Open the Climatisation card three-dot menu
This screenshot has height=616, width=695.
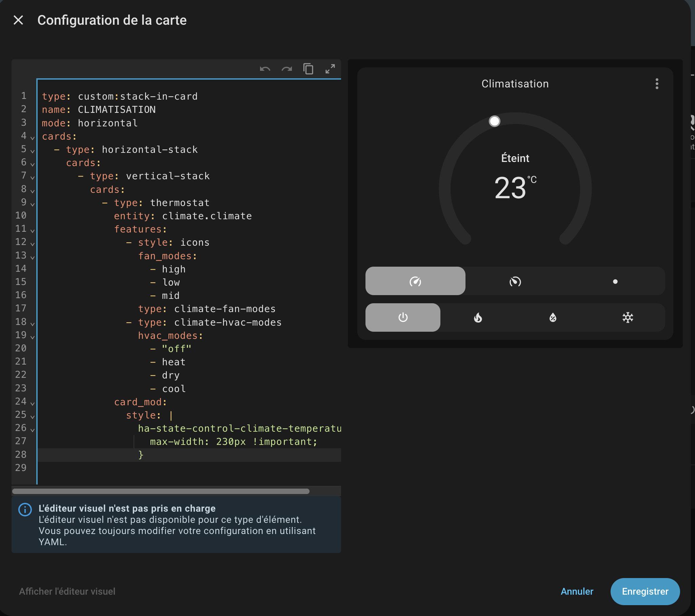[x=657, y=84]
